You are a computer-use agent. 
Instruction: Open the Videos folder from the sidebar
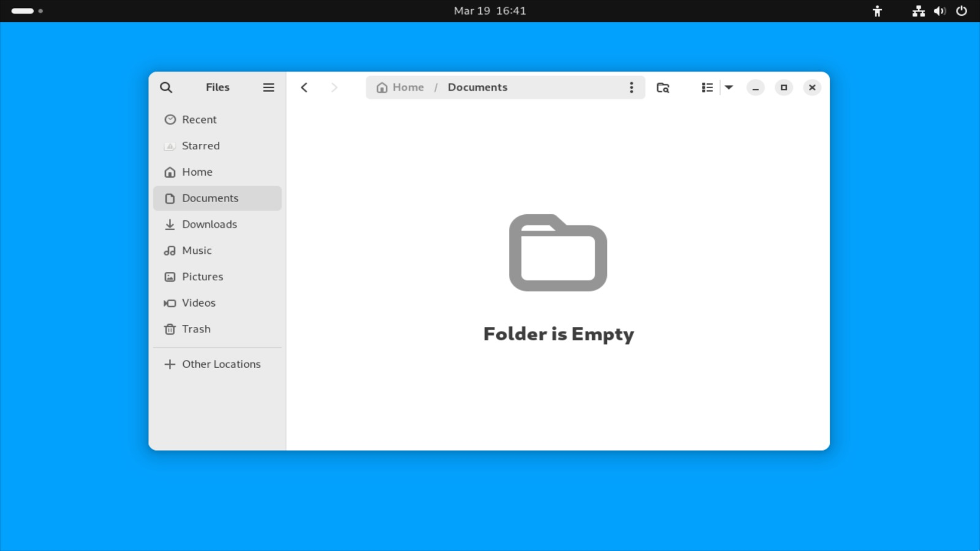tap(198, 302)
